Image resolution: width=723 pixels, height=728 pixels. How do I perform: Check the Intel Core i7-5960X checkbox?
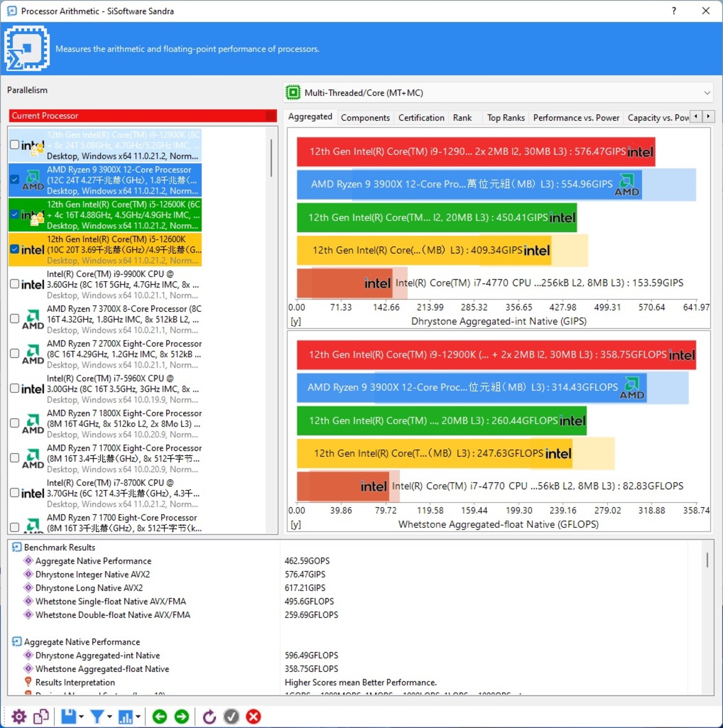point(14,388)
